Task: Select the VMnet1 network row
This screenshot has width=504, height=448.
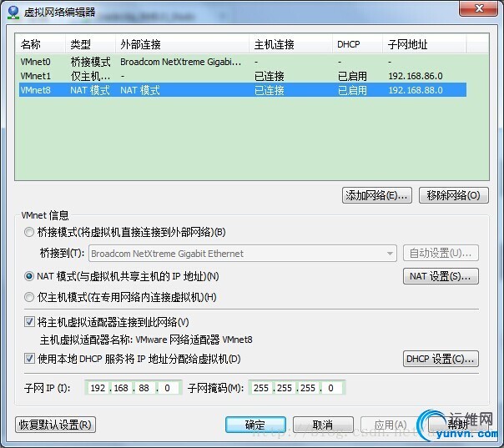Action: (243, 76)
